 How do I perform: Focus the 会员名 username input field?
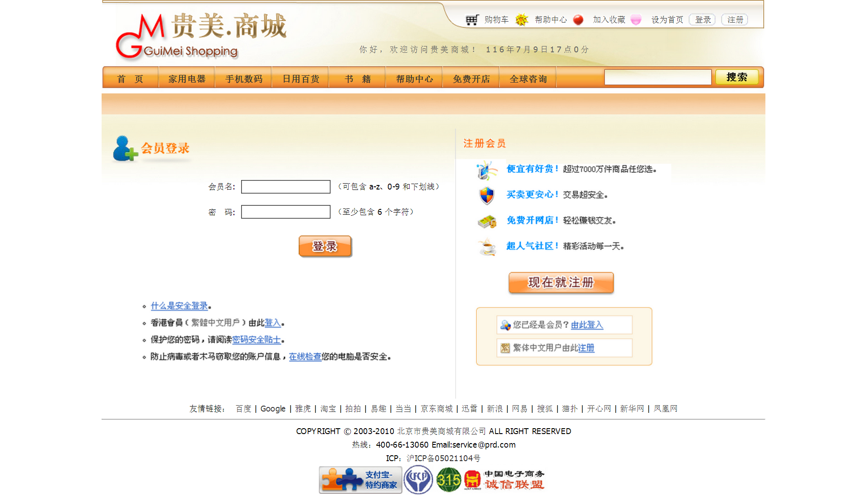pyautogui.click(x=285, y=187)
